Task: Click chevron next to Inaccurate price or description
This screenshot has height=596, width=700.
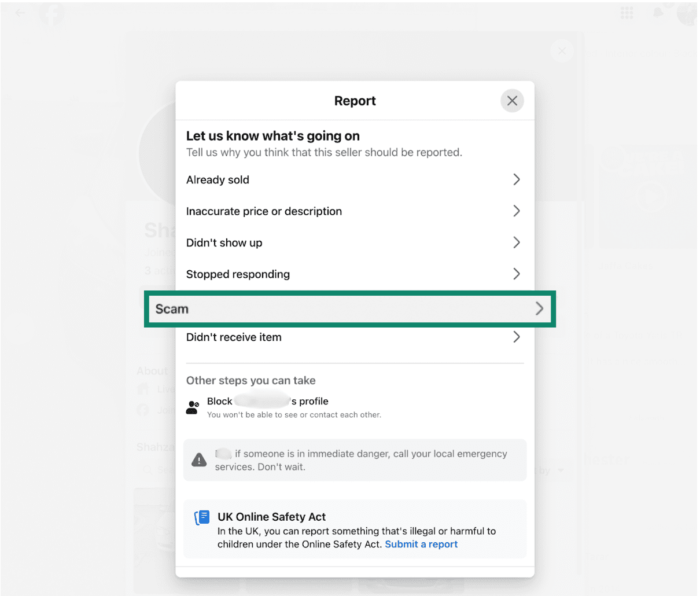Action: coord(517,211)
